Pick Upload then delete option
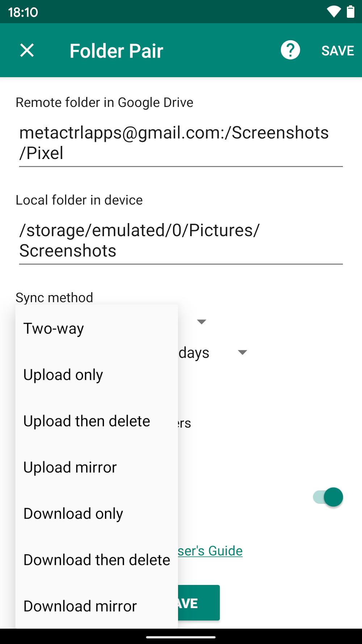 [x=87, y=421]
